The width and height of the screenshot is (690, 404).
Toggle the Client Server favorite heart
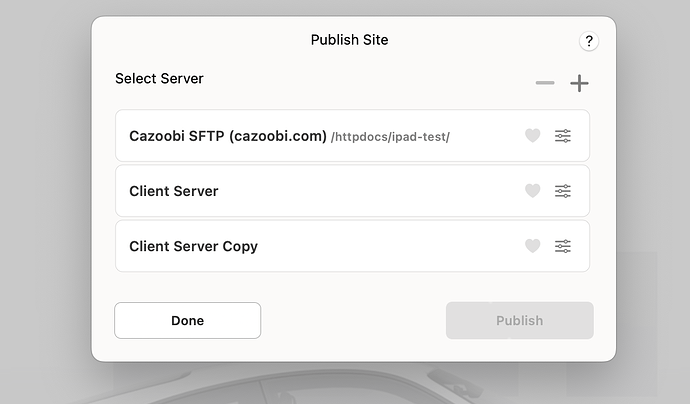pyautogui.click(x=533, y=191)
